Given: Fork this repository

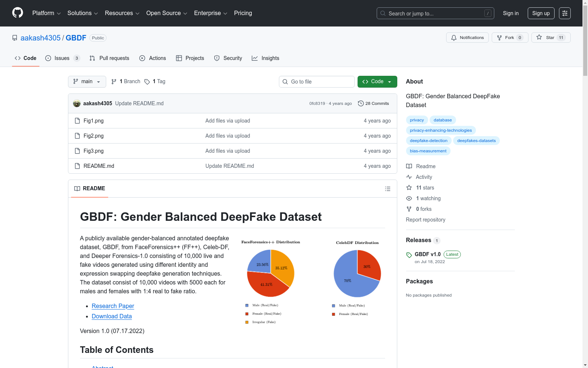Looking at the screenshot, I should (x=510, y=38).
